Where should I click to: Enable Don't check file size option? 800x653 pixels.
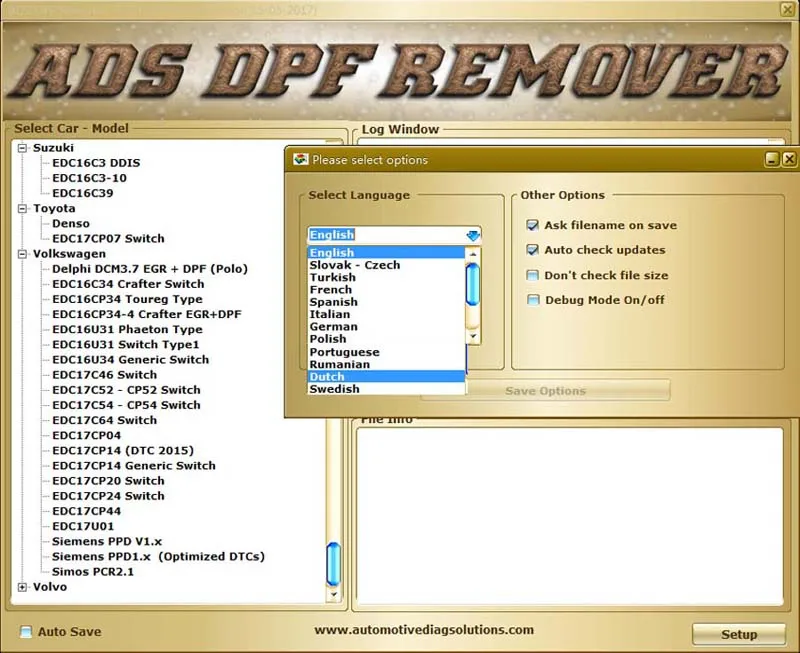[x=532, y=275]
